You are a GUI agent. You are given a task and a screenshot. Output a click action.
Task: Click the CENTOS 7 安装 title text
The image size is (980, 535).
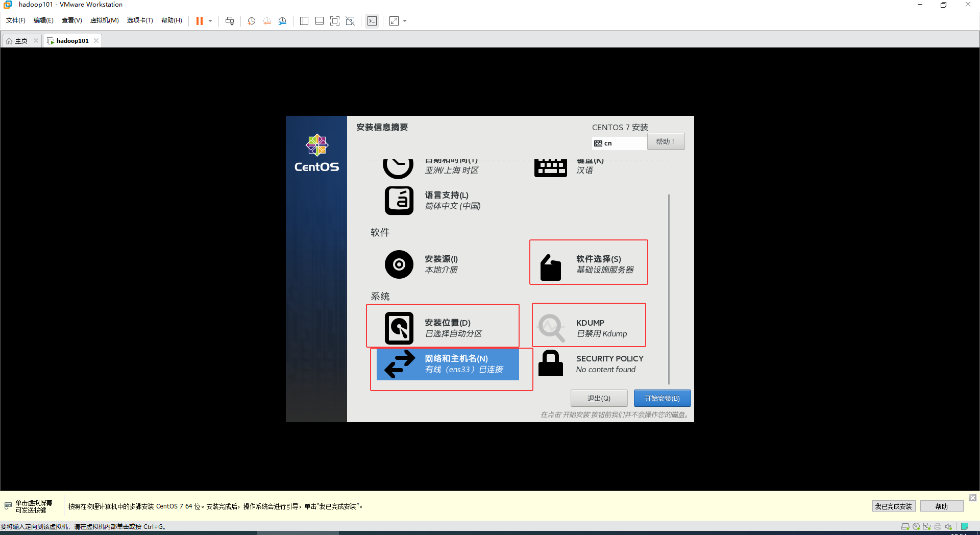pyautogui.click(x=620, y=127)
